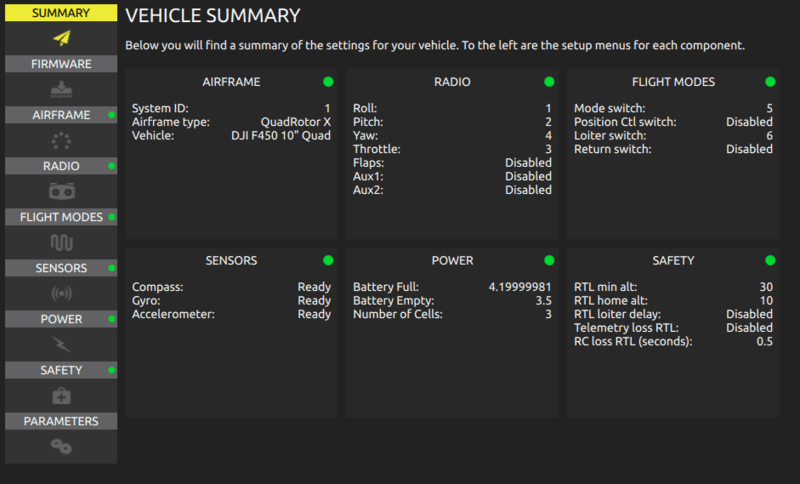800x484 pixels.
Task: Switch to the Summary tab
Action: pyautogui.click(x=61, y=13)
